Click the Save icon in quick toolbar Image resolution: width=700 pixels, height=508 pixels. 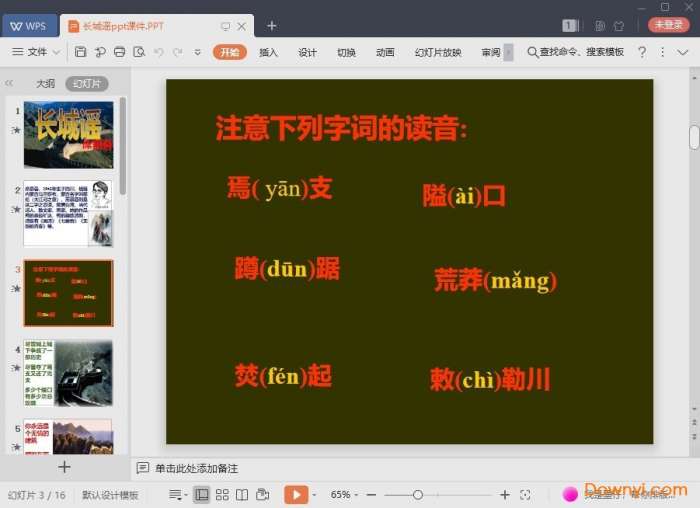pos(80,52)
